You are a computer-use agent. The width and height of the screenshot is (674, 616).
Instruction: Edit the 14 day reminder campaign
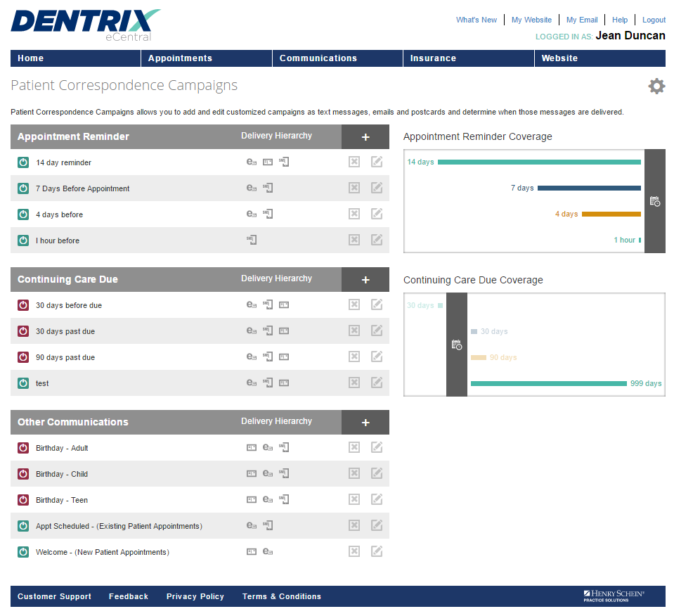pos(377,162)
